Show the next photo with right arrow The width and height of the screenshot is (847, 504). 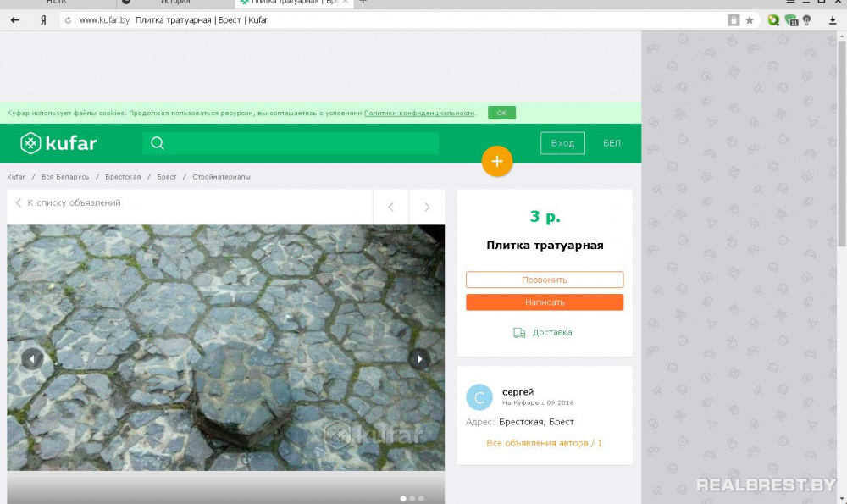(x=419, y=359)
